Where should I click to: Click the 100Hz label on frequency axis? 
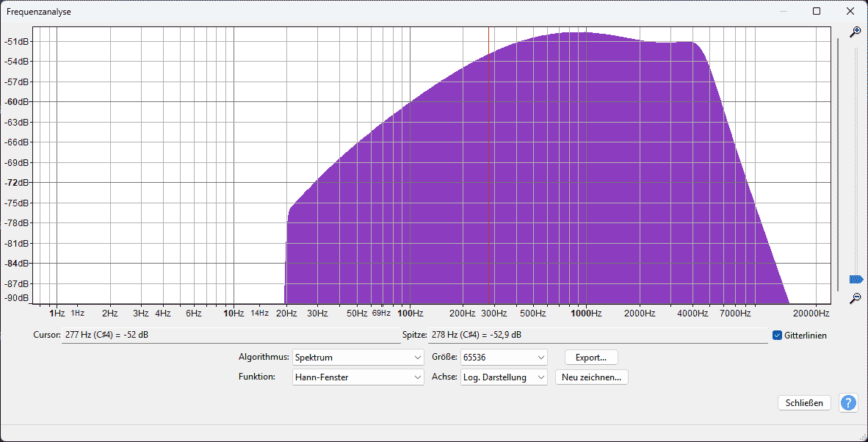(x=411, y=314)
